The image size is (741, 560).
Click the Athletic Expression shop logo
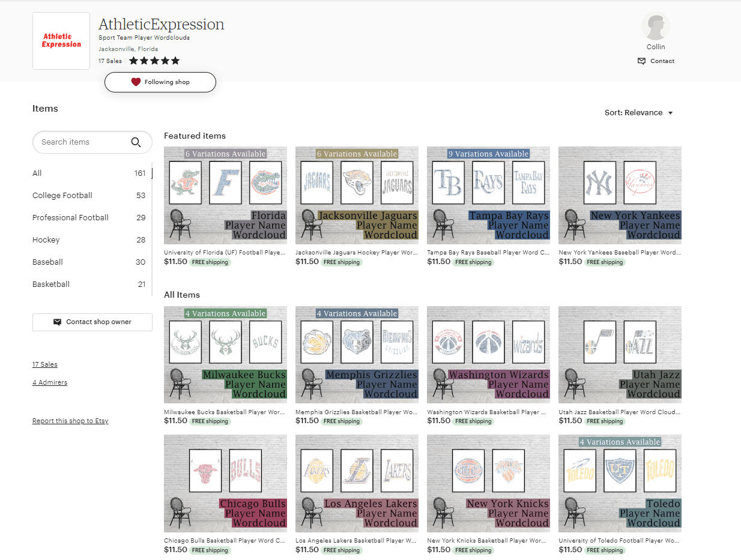click(x=61, y=41)
